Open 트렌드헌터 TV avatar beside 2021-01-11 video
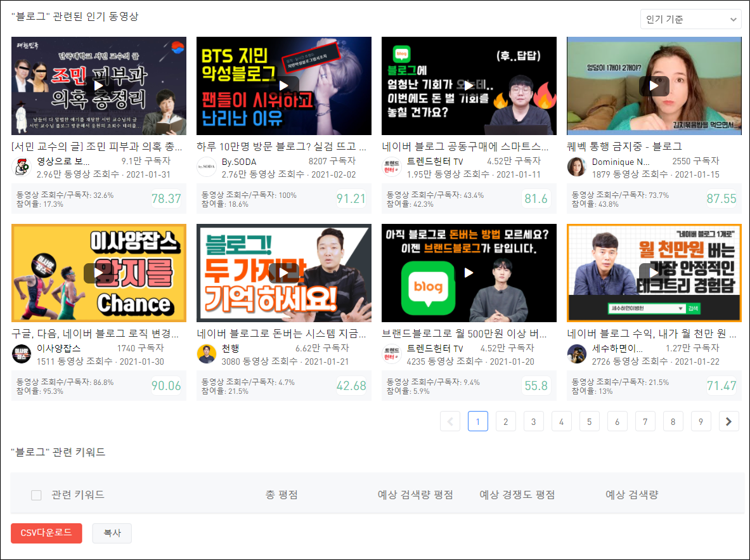The height and width of the screenshot is (560, 750). click(391, 167)
